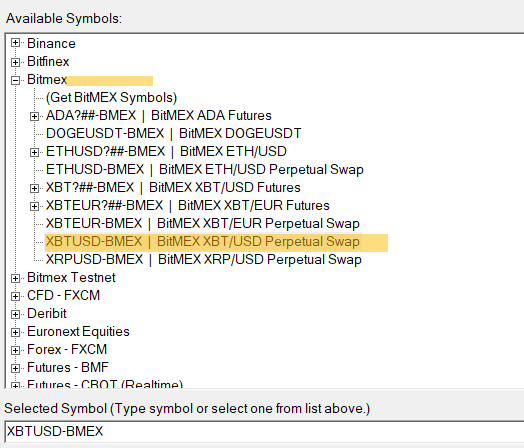The width and height of the screenshot is (524, 448).
Task: Select the Deribit label
Action: (x=47, y=314)
